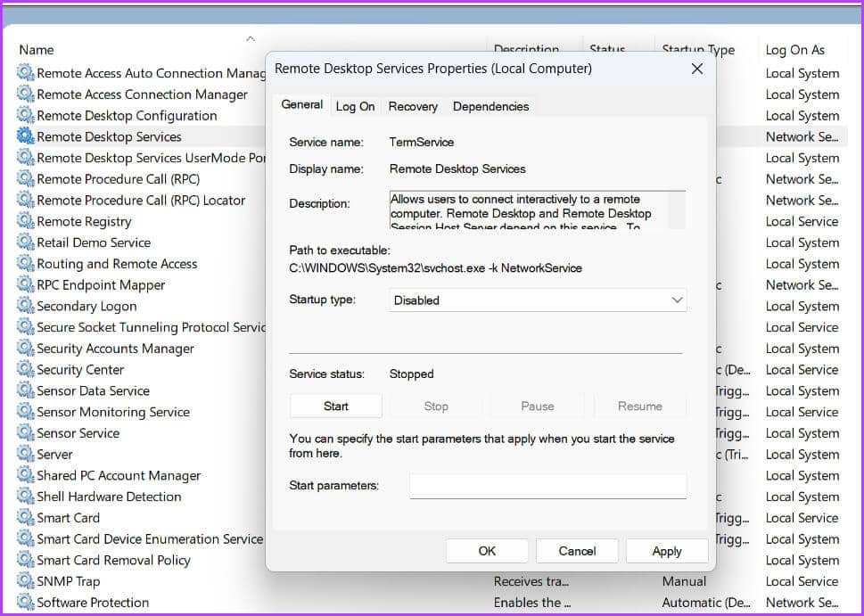Click gear icon for Smart Card service
The image size is (864, 616).
pyautogui.click(x=25, y=517)
